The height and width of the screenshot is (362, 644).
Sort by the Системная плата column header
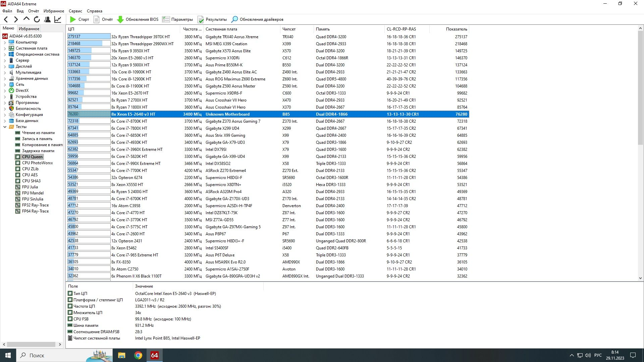(x=241, y=29)
